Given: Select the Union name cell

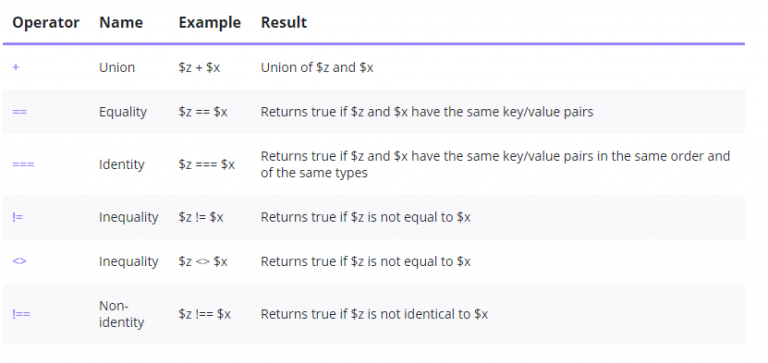Looking at the screenshot, I should [117, 67].
